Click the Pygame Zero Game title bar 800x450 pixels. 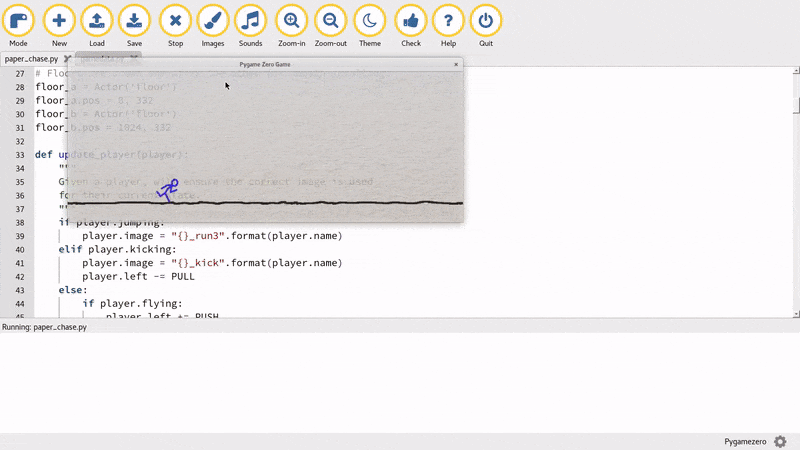(x=265, y=64)
